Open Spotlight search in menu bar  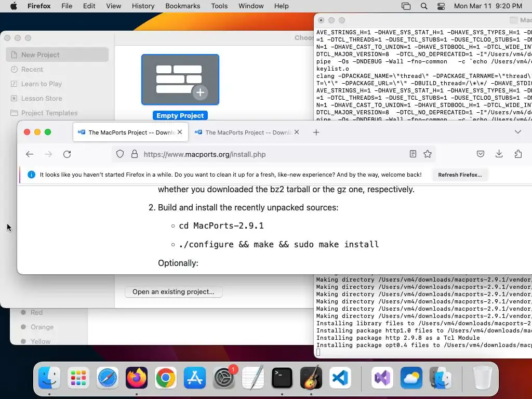click(424, 6)
